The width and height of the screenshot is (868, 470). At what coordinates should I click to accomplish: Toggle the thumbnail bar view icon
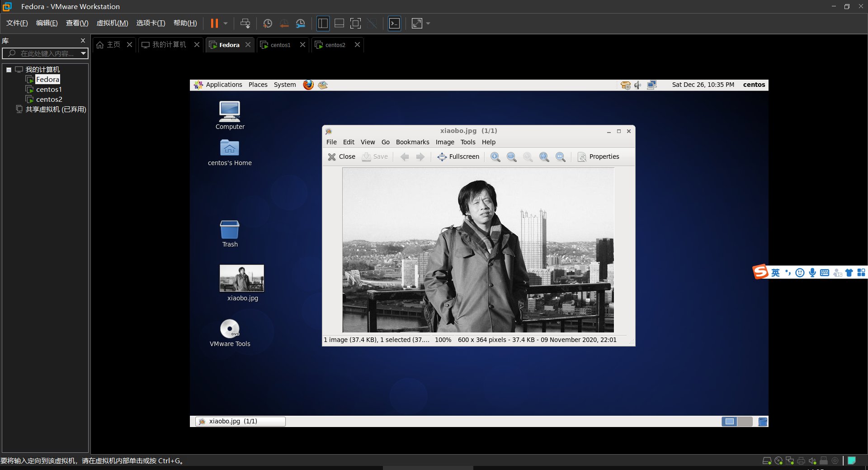[339, 23]
